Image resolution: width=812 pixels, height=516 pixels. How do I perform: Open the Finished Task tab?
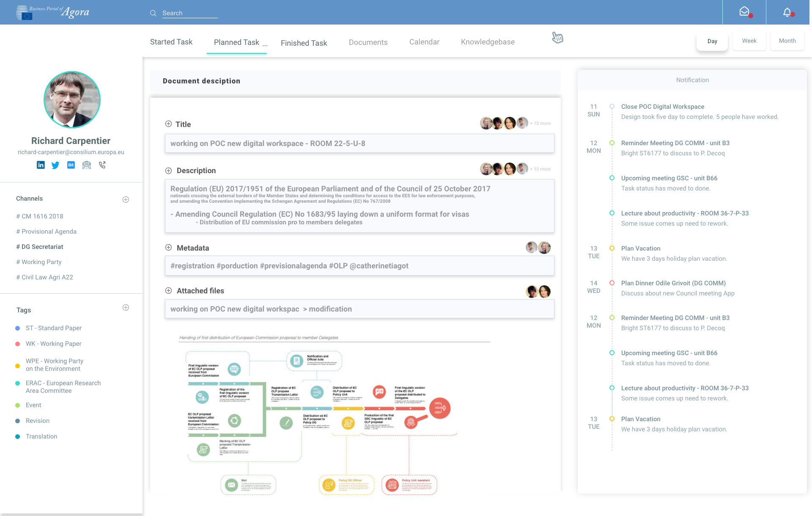click(304, 43)
